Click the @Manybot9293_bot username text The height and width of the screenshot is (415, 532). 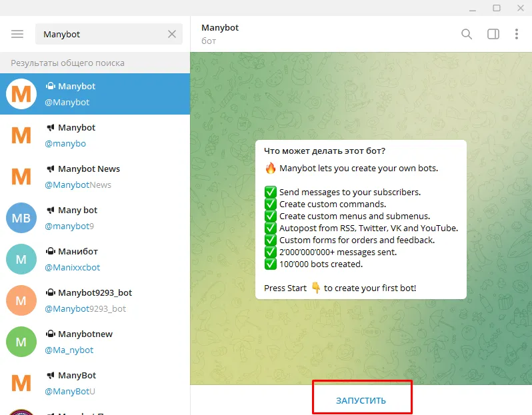pyautogui.click(x=85, y=309)
